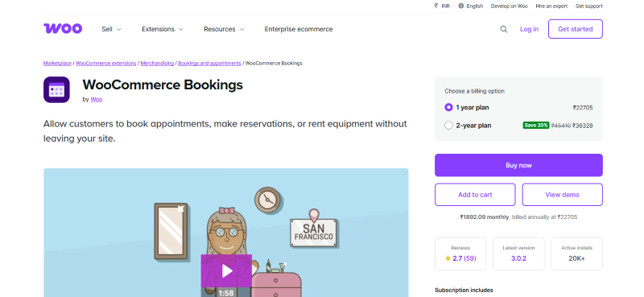Click the WooCommerce Bookings calendar icon
Viewport: 644px width, 297px height.
pos(56,89)
